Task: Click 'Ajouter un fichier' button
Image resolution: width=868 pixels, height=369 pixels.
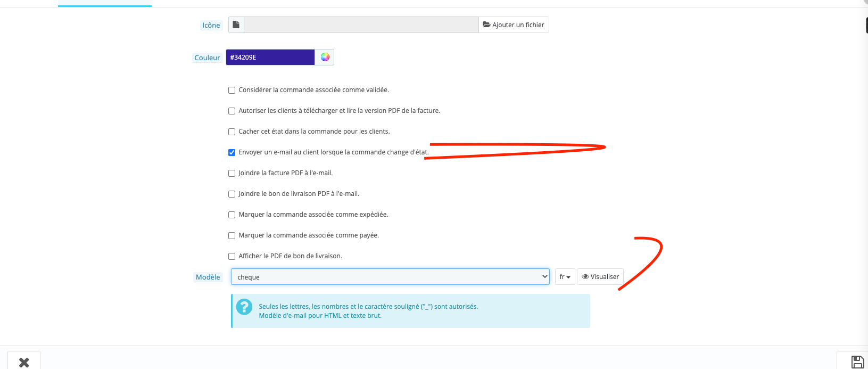Action: 514,24
